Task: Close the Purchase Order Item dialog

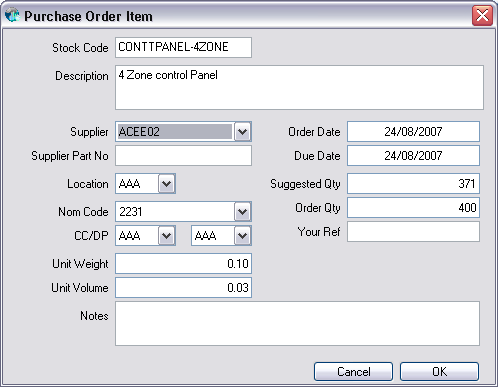Action: [x=482, y=15]
